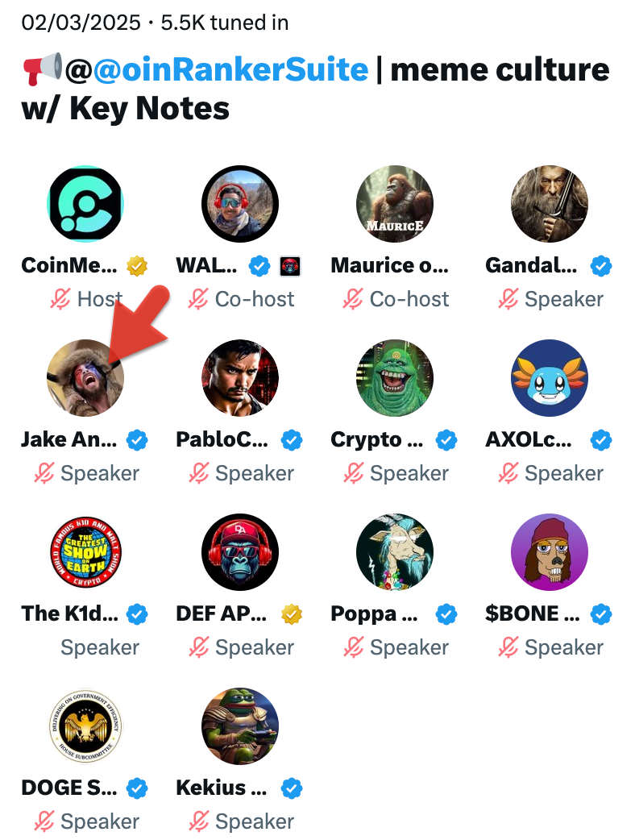Viewport: 635px width, 840px height.
Task: Click the red megaphone emoji in title
Action: (42, 69)
